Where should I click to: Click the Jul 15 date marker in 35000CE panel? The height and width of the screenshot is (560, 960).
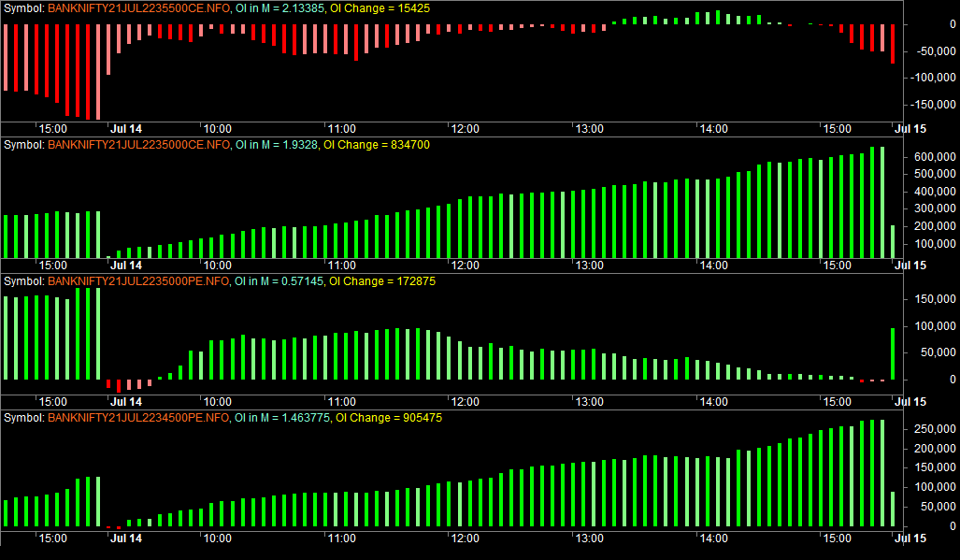[x=910, y=266]
